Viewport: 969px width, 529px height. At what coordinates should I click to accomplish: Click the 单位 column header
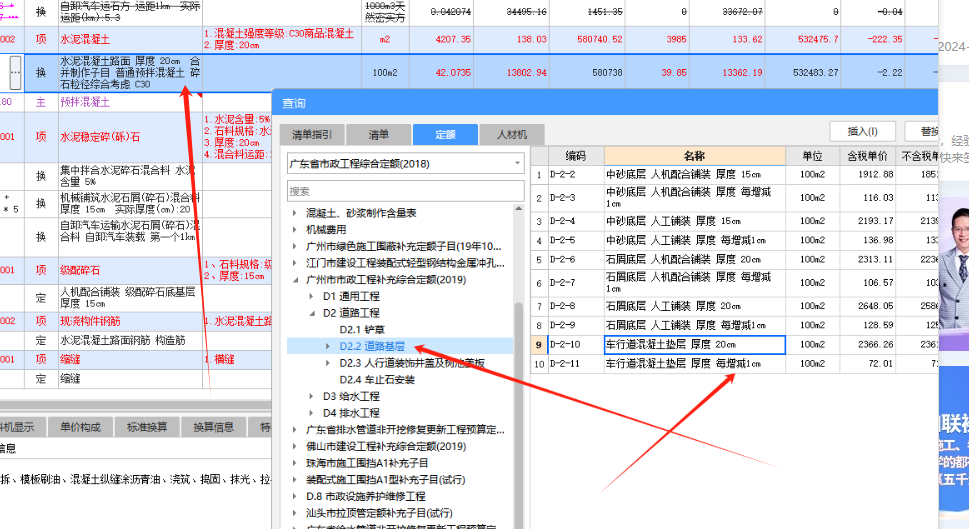pyautogui.click(x=813, y=156)
